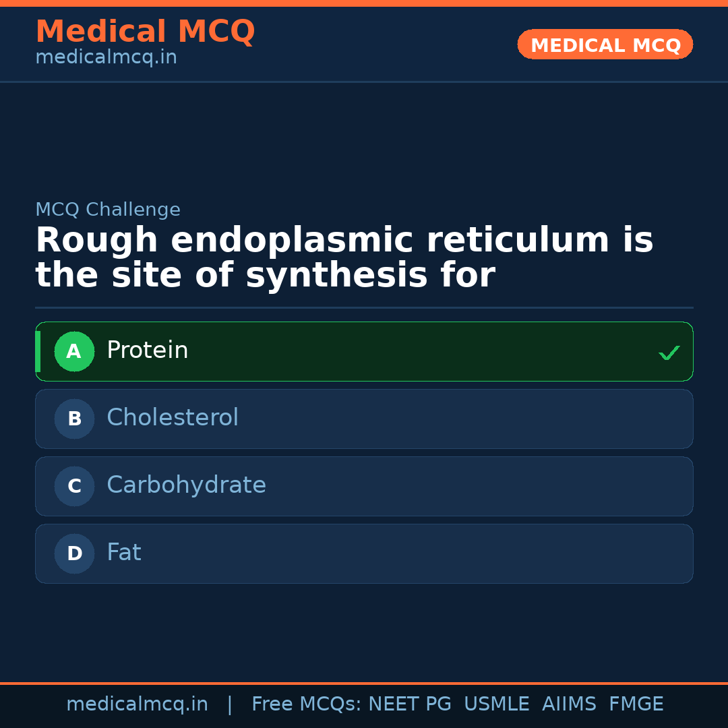Viewport: 728px width, 728px height.
Task: Click the C letter circle icon
Action: click(74, 486)
